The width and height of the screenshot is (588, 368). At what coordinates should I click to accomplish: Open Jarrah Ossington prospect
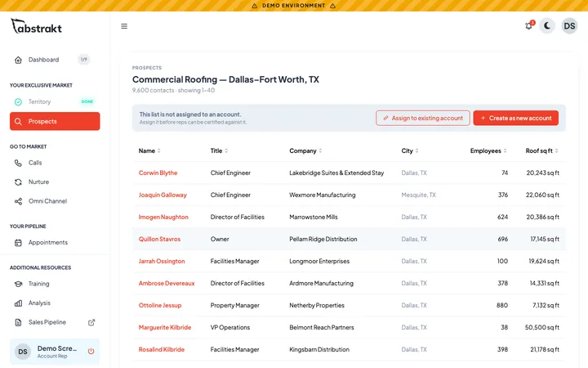162,262
